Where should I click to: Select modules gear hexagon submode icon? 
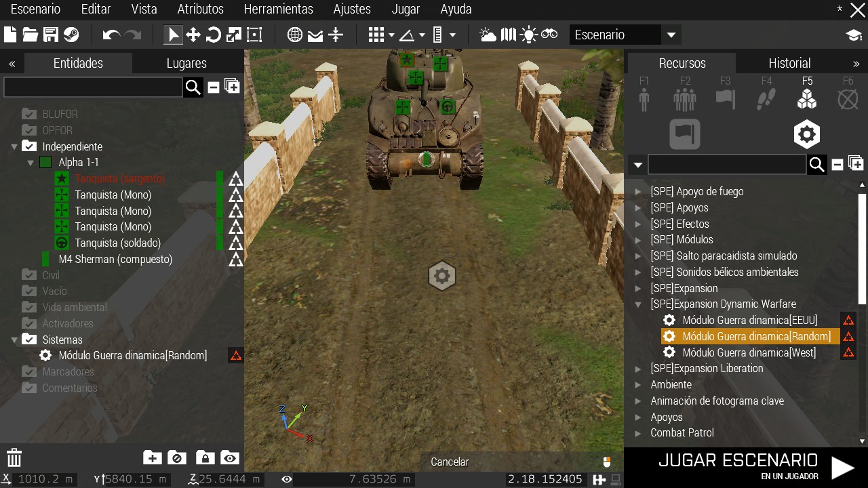click(x=807, y=134)
